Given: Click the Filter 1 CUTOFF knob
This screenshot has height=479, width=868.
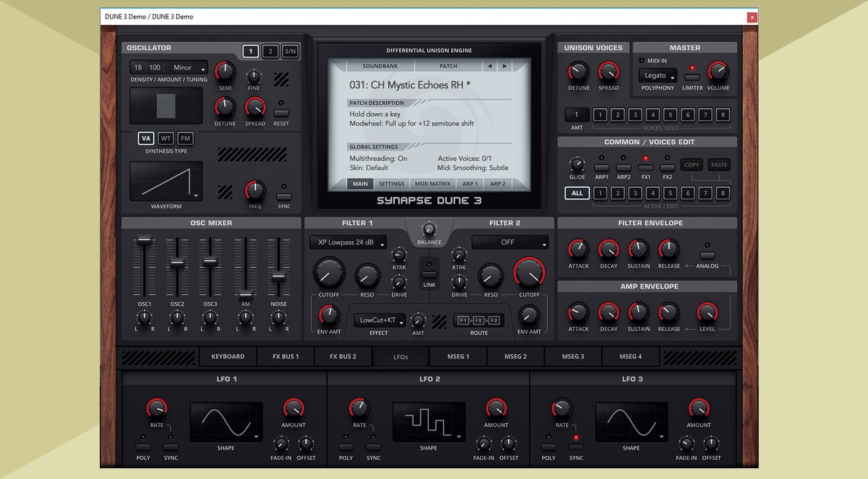Looking at the screenshot, I should coord(329,273).
